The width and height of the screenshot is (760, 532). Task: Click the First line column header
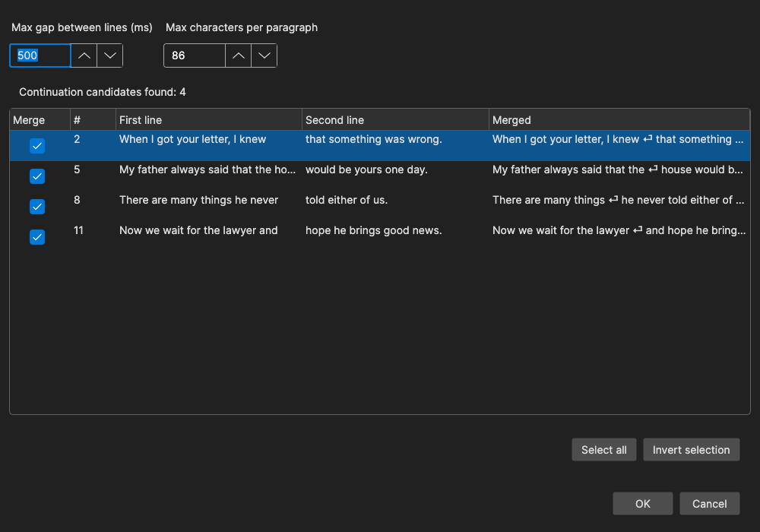[209, 119]
